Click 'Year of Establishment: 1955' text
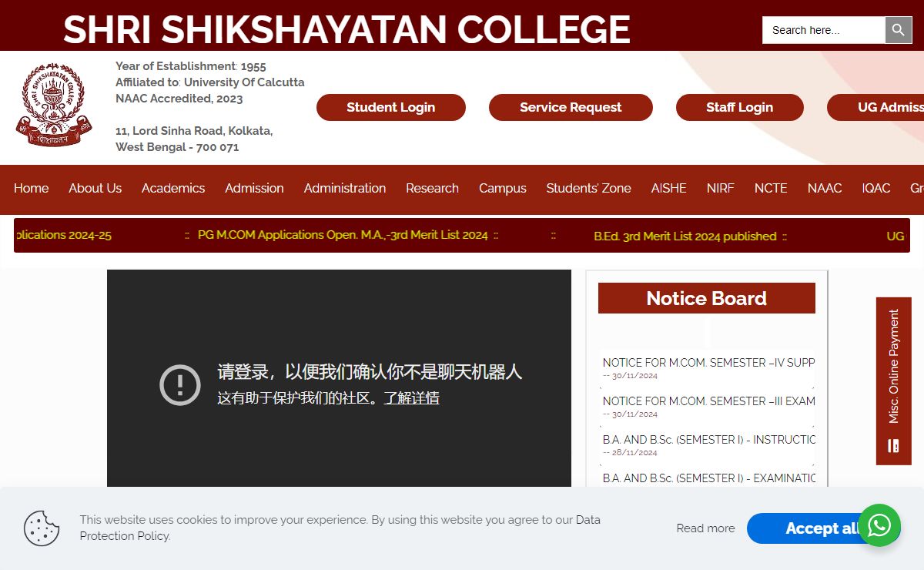Image resolution: width=924 pixels, height=570 pixels. (191, 66)
